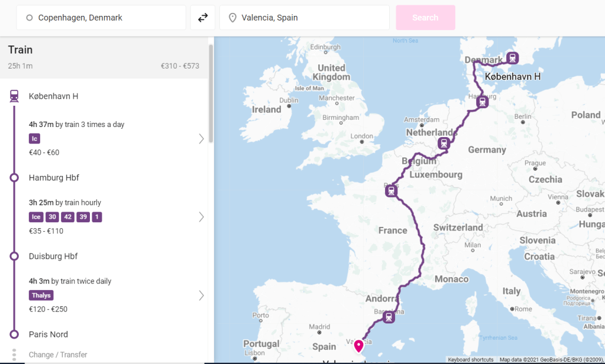Click the Duisburg train marker on map
605x364 pixels.
[444, 143]
